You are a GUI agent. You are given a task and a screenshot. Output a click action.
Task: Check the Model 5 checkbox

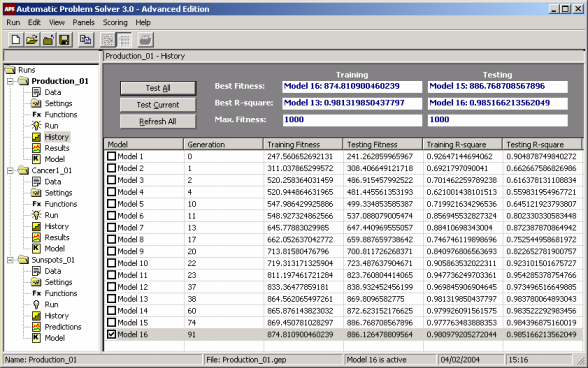tap(111, 204)
